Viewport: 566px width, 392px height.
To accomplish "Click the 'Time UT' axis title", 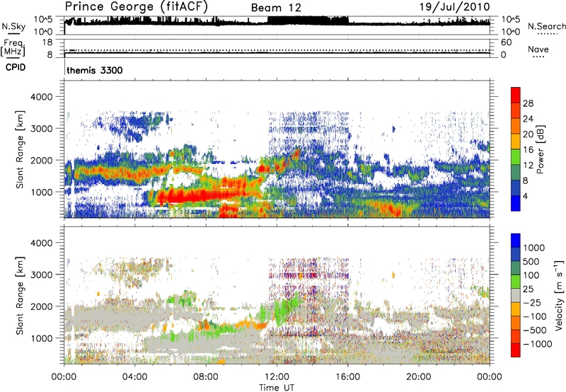I will (x=277, y=387).
